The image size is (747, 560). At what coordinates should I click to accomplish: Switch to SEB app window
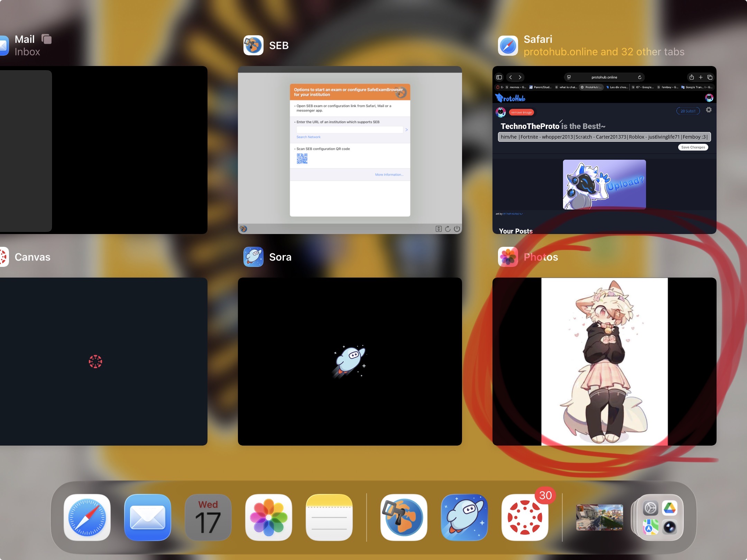[350, 150]
